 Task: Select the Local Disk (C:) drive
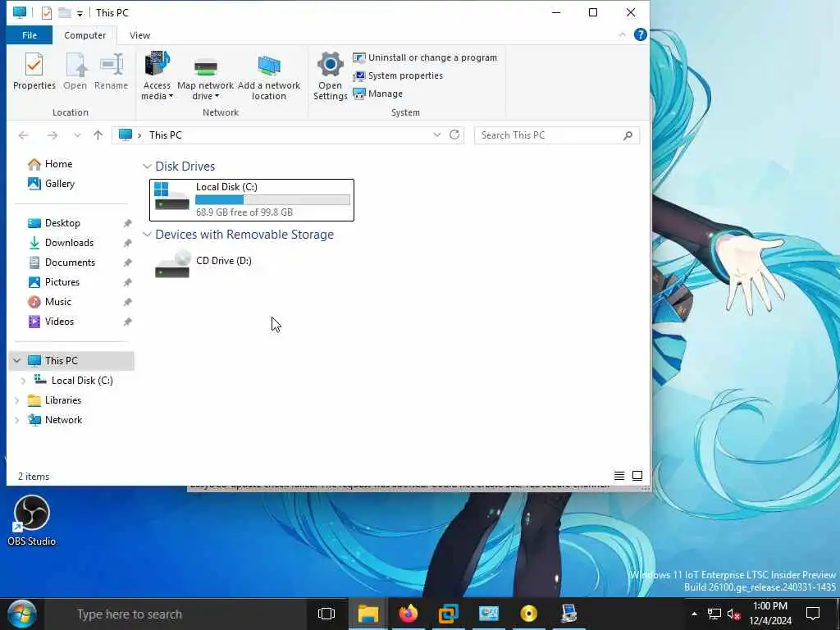[252, 200]
